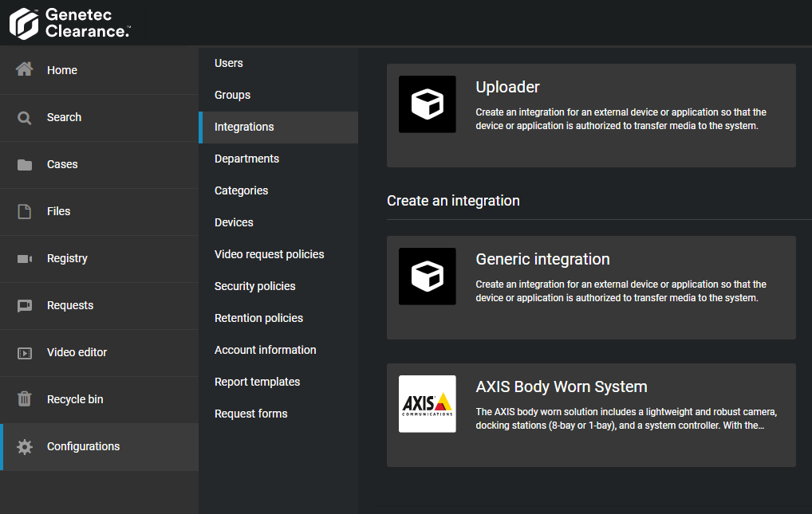Open Video request policies
This screenshot has height=514, width=812.
pos(270,254)
